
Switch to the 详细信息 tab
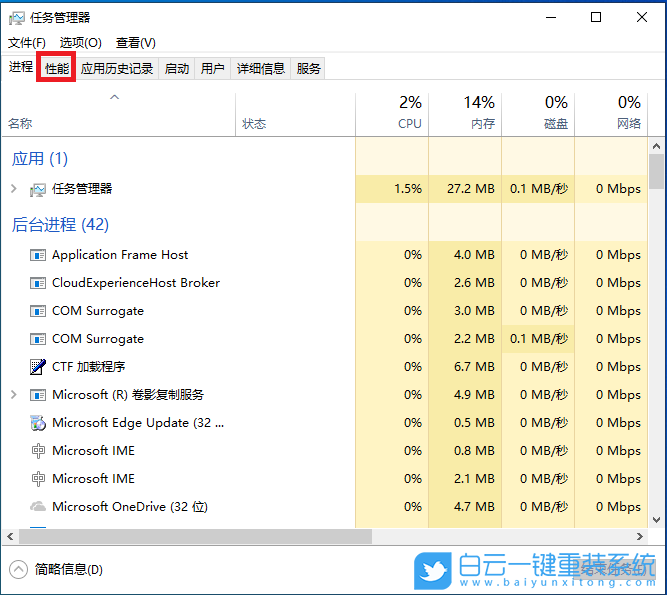coord(260,68)
